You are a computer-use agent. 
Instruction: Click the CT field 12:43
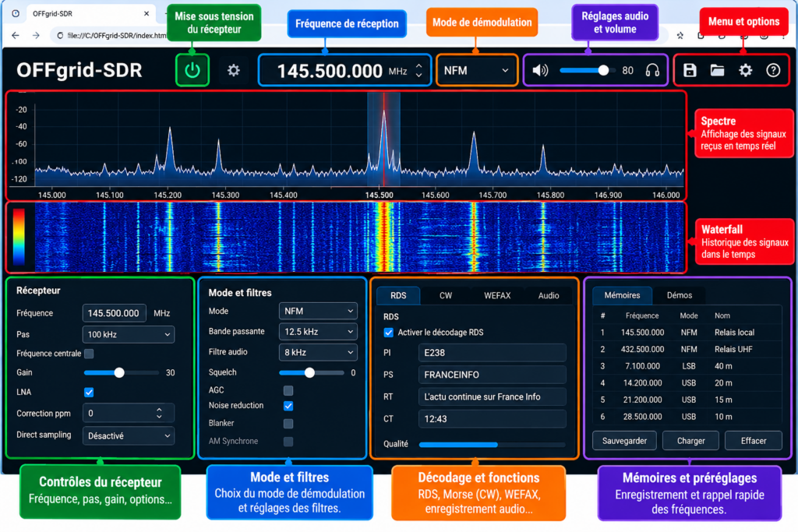(493, 419)
